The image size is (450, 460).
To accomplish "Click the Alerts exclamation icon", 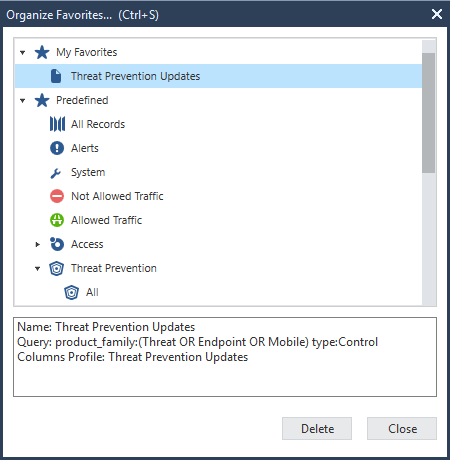I will tap(57, 148).
